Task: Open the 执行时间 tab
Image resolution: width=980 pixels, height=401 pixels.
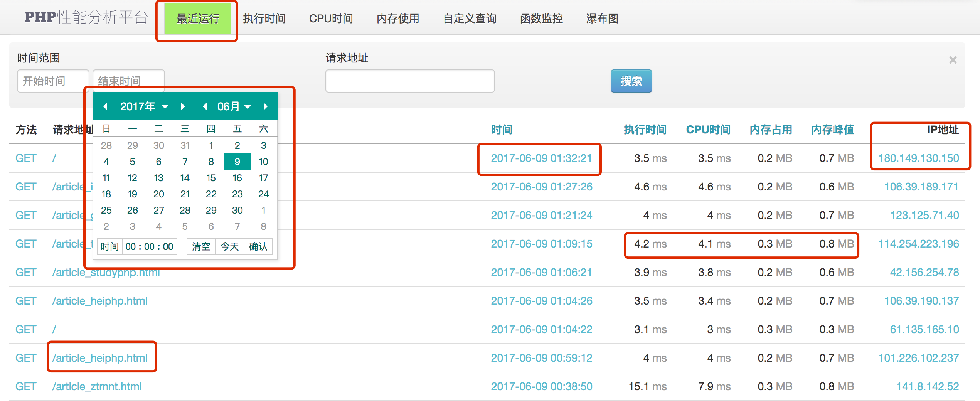Action: point(264,19)
